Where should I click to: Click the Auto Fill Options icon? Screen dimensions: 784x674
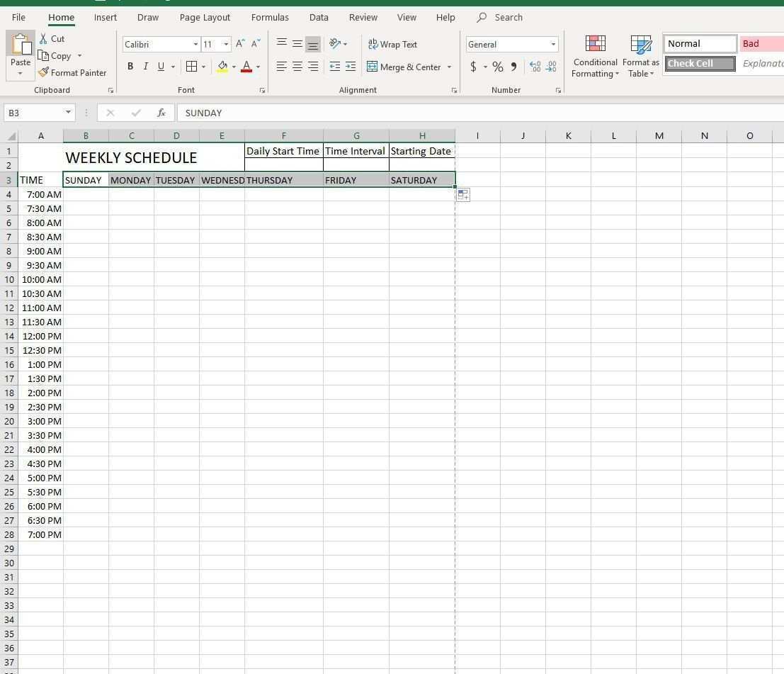tap(463, 195)
